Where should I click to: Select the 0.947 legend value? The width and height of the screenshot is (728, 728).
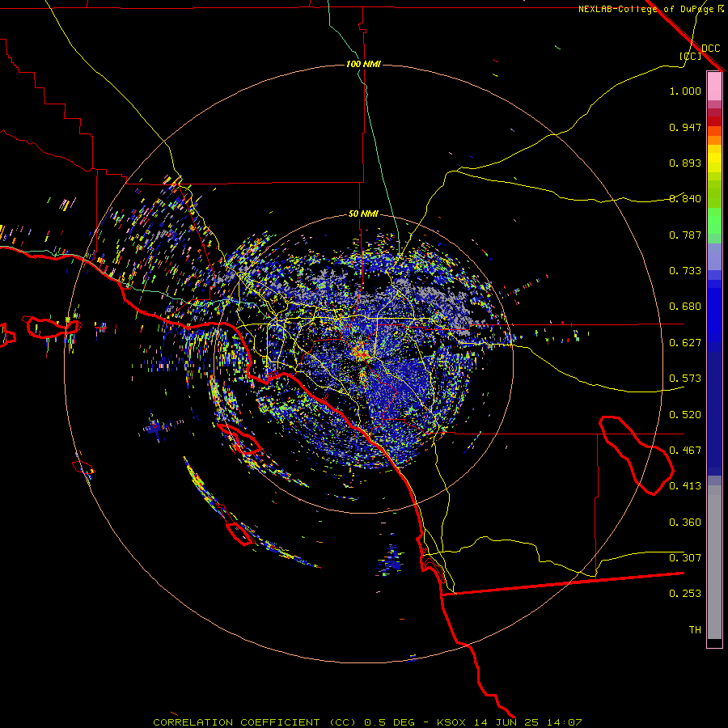(685, 127)
